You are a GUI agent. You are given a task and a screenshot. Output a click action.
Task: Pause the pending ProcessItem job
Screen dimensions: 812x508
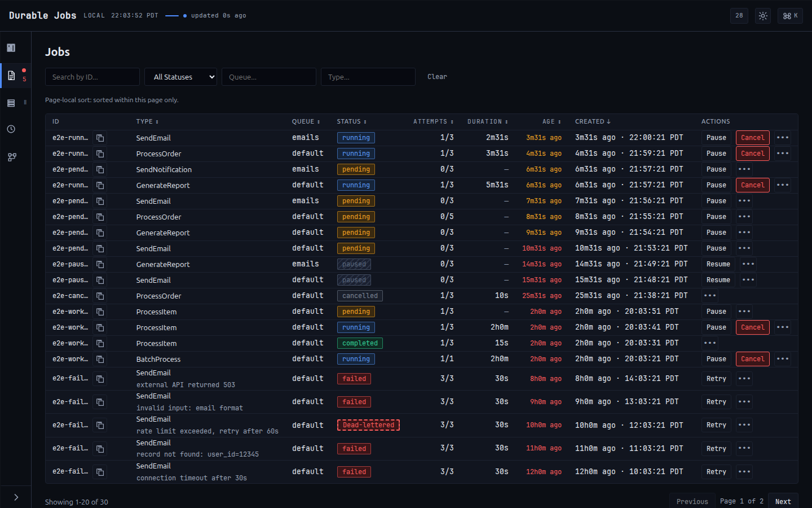click(x=716, y=312)
